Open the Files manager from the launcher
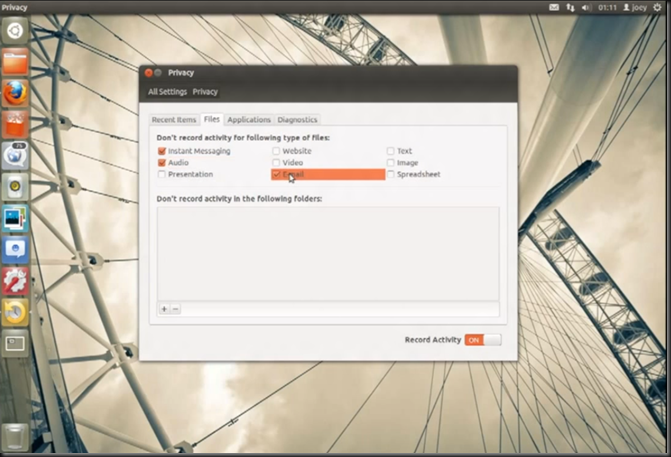Image resolution: width=671 pixels, height=457 pixels. (15, 62)
